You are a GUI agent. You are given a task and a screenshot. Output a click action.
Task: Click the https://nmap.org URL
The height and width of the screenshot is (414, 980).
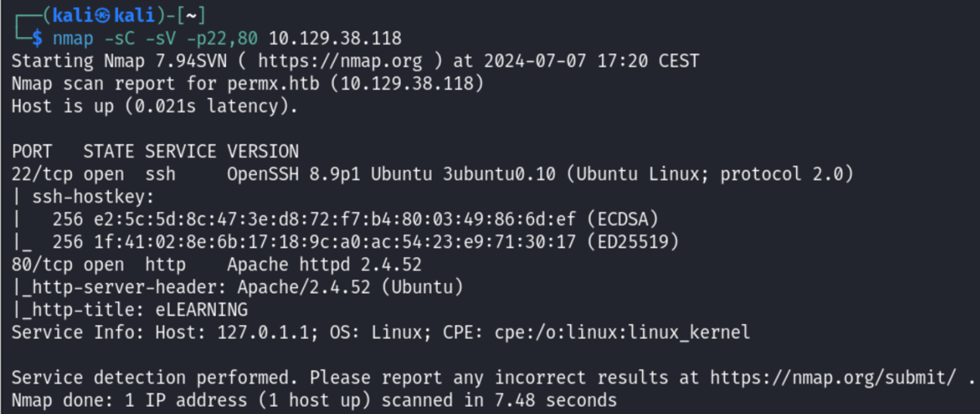tap(340, 61)
